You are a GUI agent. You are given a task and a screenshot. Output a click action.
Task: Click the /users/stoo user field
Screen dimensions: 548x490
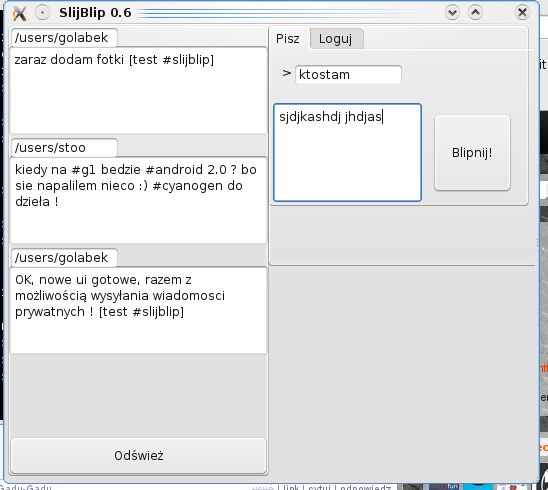64,148
